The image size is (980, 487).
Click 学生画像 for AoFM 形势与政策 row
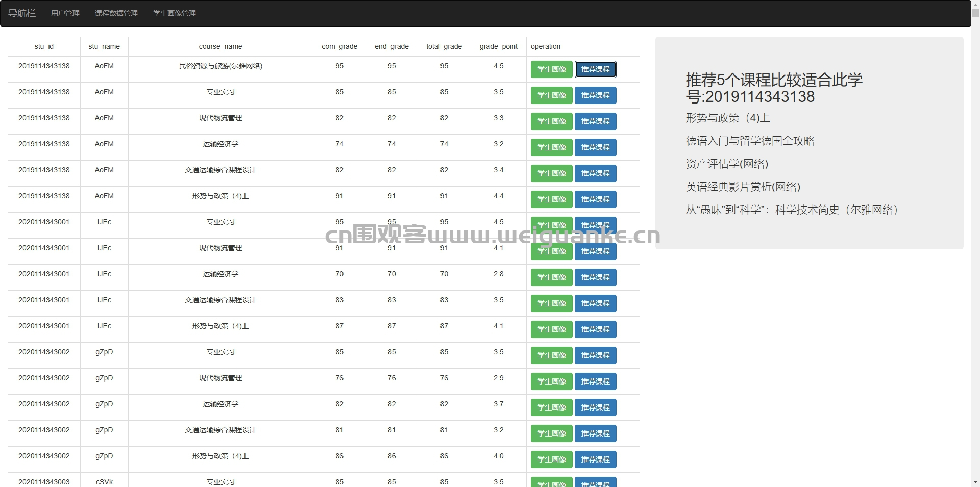click(552, 199)
